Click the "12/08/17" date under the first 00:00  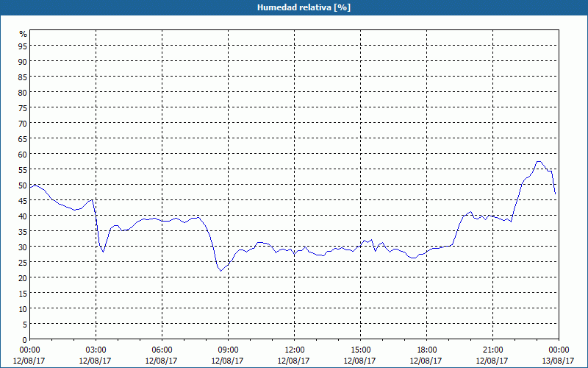(x=29, y=361)
